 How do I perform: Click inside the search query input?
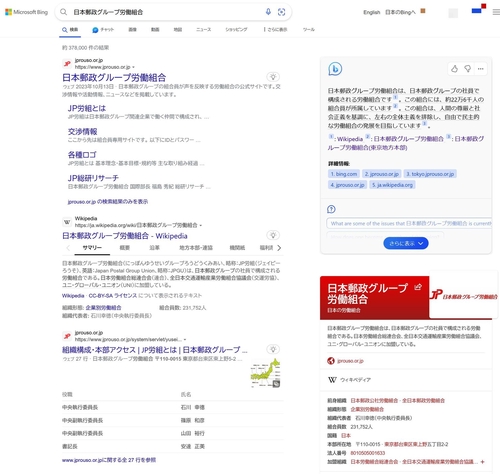[167, 12]
